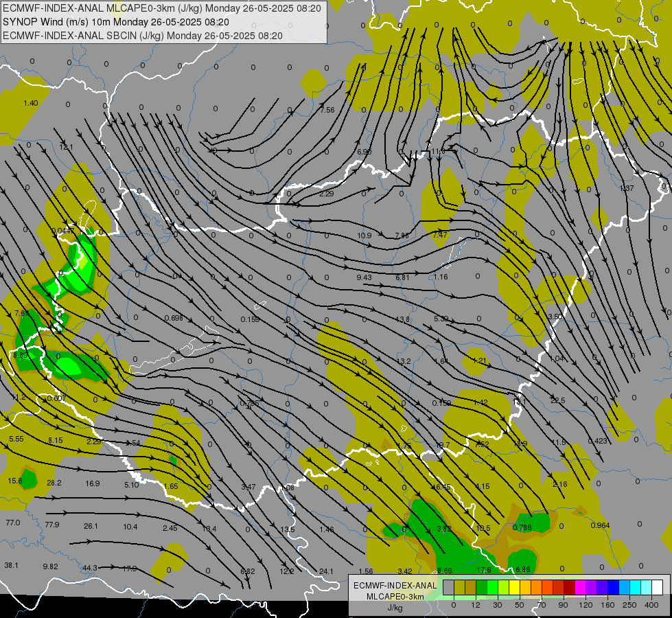Click the map value '1.40'
The width and height of the screenshot is (672, 618).
pyautogui.click(x=31, y=103)
